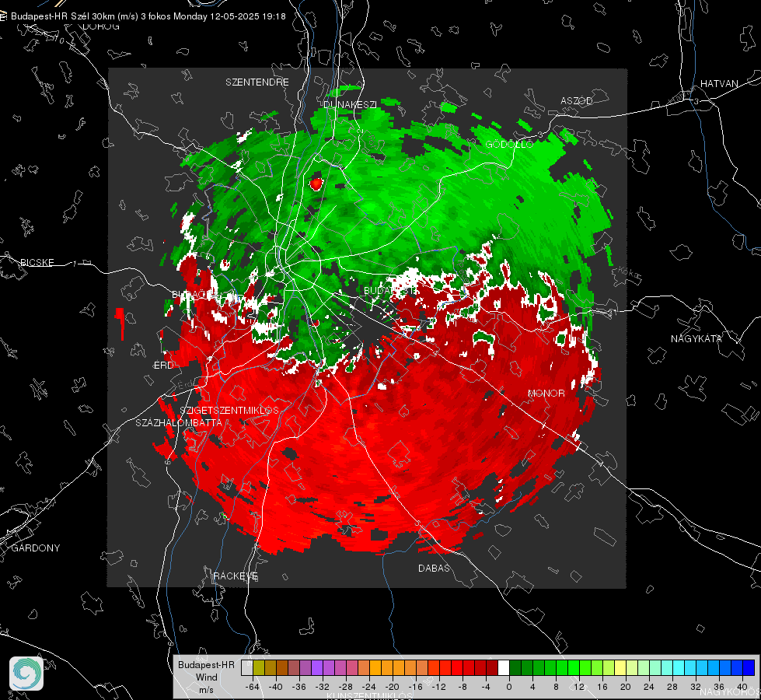The width and height of the screenshot is (761, 700).
Task: Click the NAGYKÁTA city label
Action: (x=696, y=338)
